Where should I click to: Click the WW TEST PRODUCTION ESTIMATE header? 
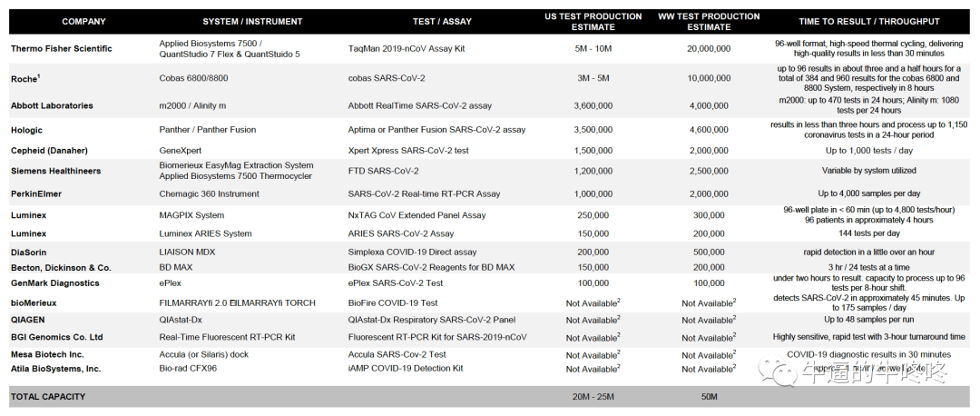click(709, 21)
